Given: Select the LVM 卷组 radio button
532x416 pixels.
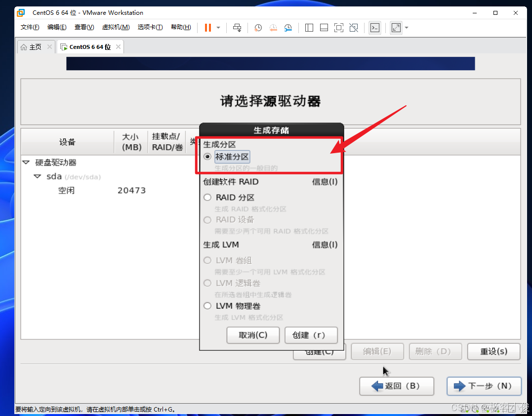Looking at the screenshot, I should pyautogui.click(x=207, y=260).
